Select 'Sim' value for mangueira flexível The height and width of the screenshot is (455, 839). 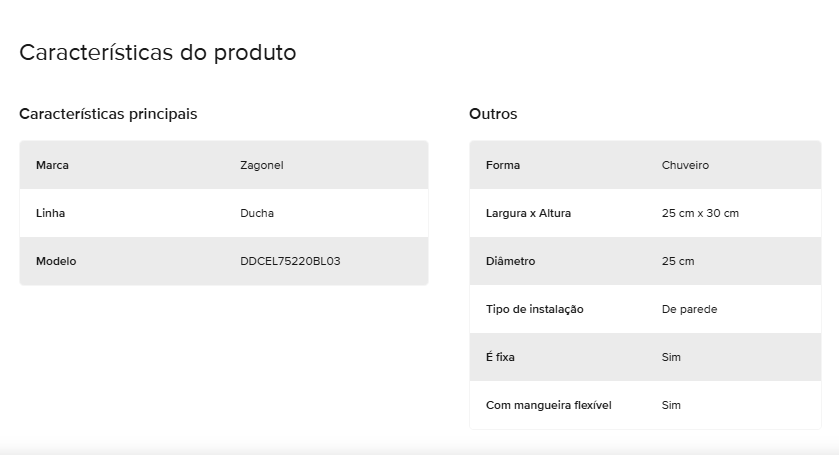click(x=671, y=405)
